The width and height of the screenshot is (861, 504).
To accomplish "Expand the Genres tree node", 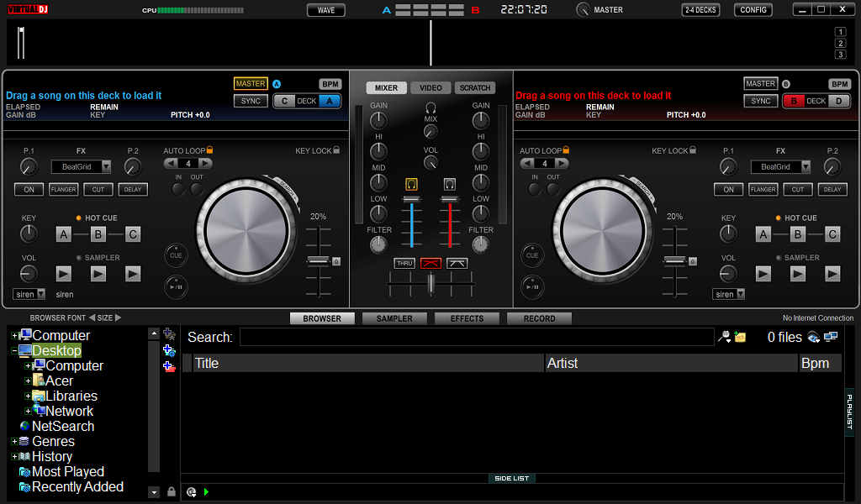I will pos(14,442).
